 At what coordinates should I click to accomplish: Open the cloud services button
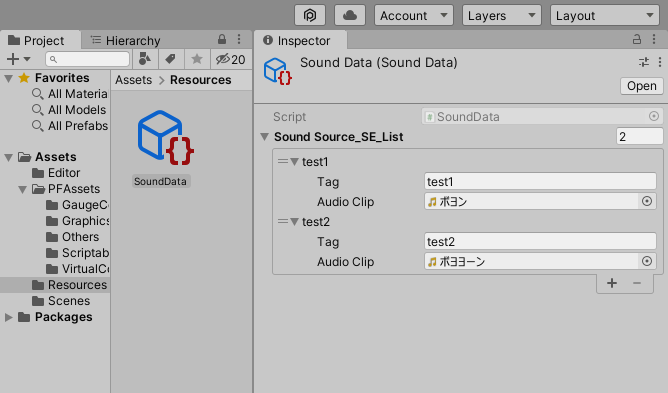coord(350,15)
